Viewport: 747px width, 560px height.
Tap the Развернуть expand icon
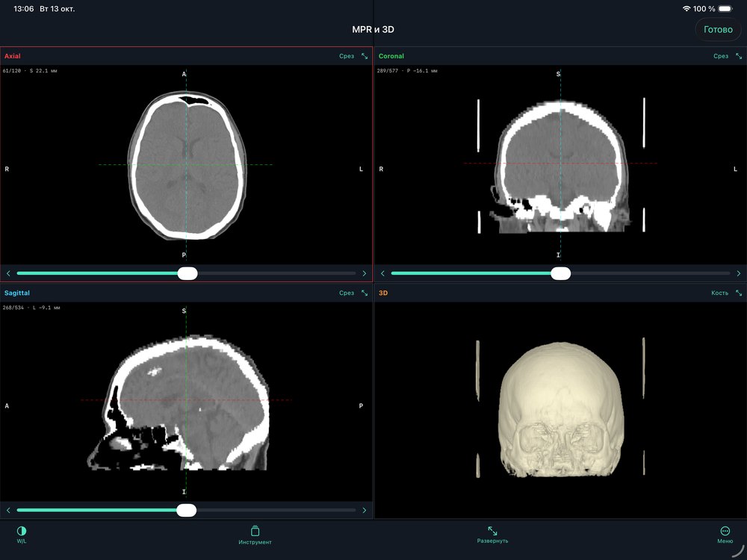click(x=492, y=535)
